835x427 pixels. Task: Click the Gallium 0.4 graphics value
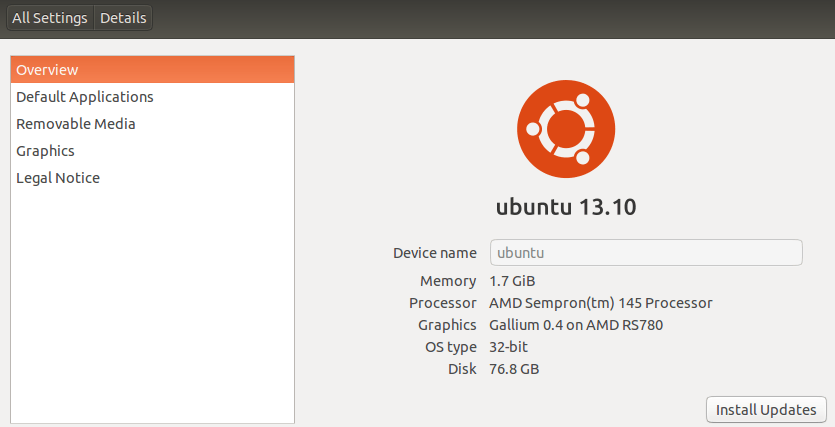point(576,325)
